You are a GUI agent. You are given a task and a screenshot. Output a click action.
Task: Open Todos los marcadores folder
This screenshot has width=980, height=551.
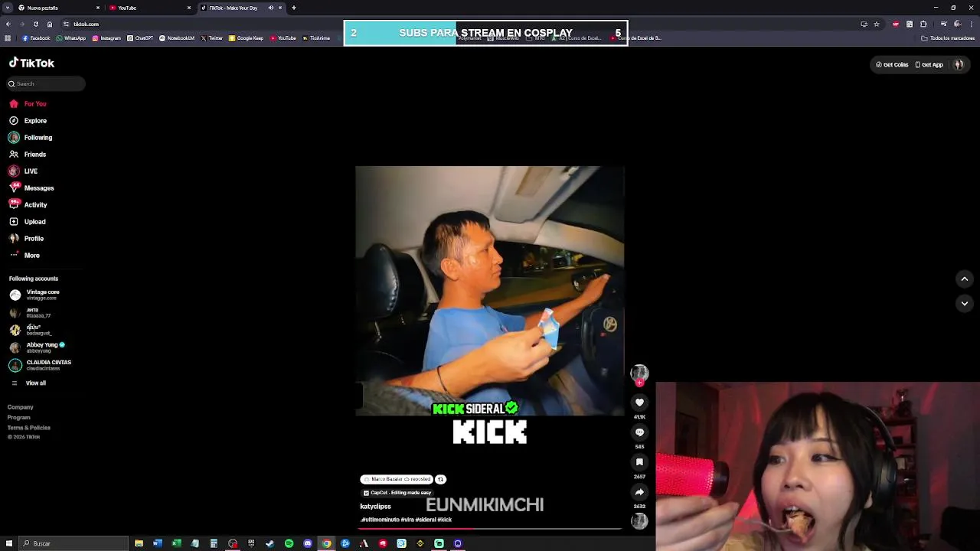(x=948, y=37)
